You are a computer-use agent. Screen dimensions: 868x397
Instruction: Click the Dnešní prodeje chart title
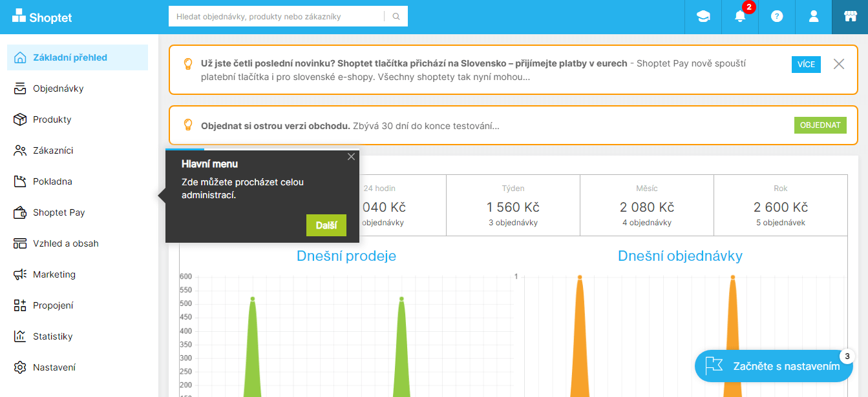(346, 256)
